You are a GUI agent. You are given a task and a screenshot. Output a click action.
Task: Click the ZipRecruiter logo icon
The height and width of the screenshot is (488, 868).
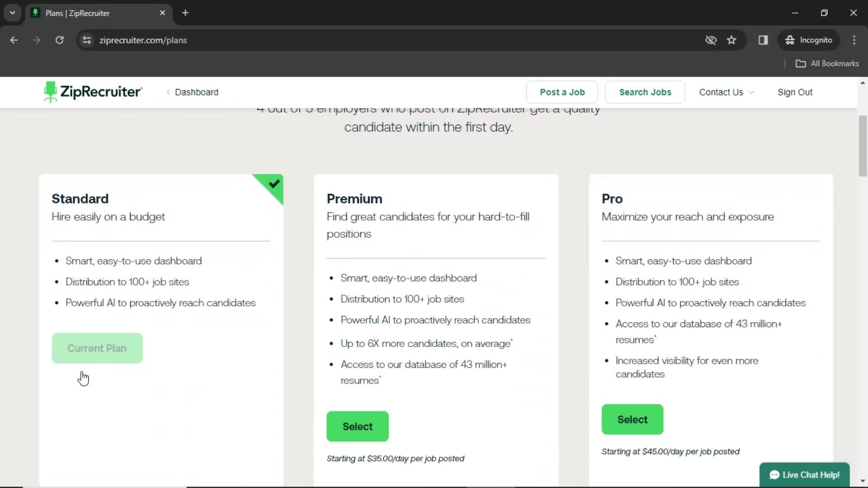tap(49, 92)
